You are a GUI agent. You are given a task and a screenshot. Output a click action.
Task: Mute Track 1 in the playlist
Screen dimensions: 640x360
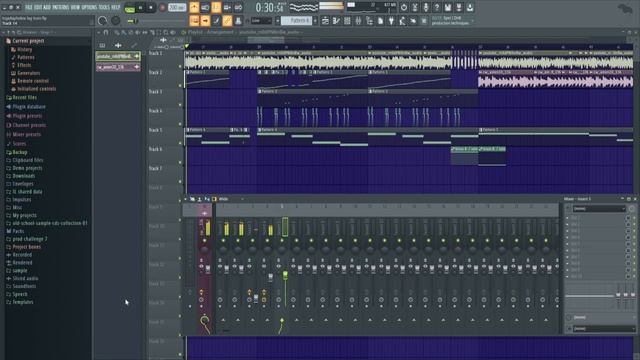(180, 66)
